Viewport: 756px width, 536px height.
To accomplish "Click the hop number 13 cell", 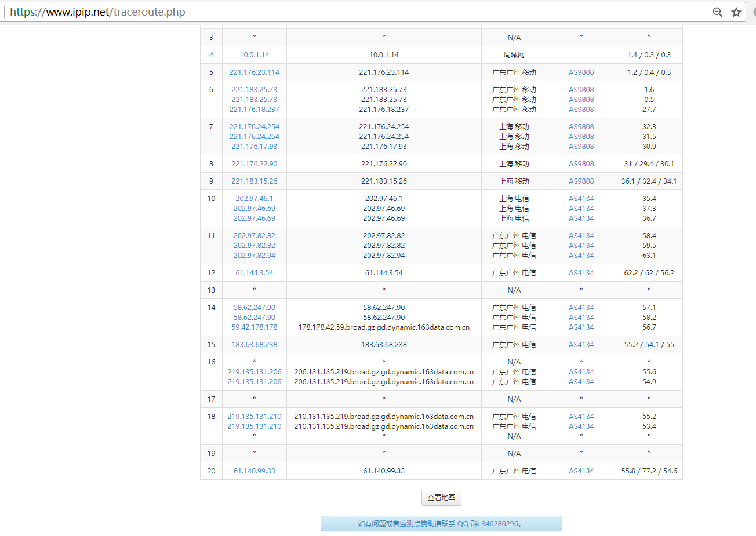I will [x=211, y=290].
